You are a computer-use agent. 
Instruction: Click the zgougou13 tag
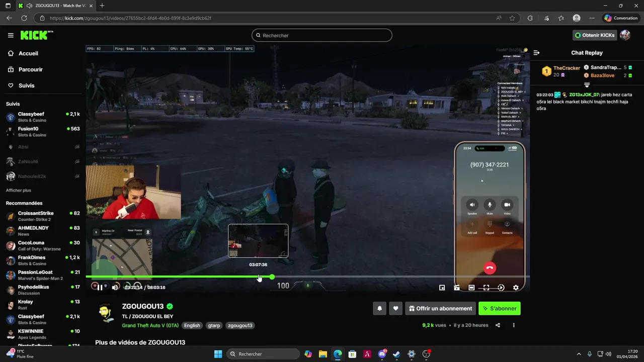coord(240,325)
